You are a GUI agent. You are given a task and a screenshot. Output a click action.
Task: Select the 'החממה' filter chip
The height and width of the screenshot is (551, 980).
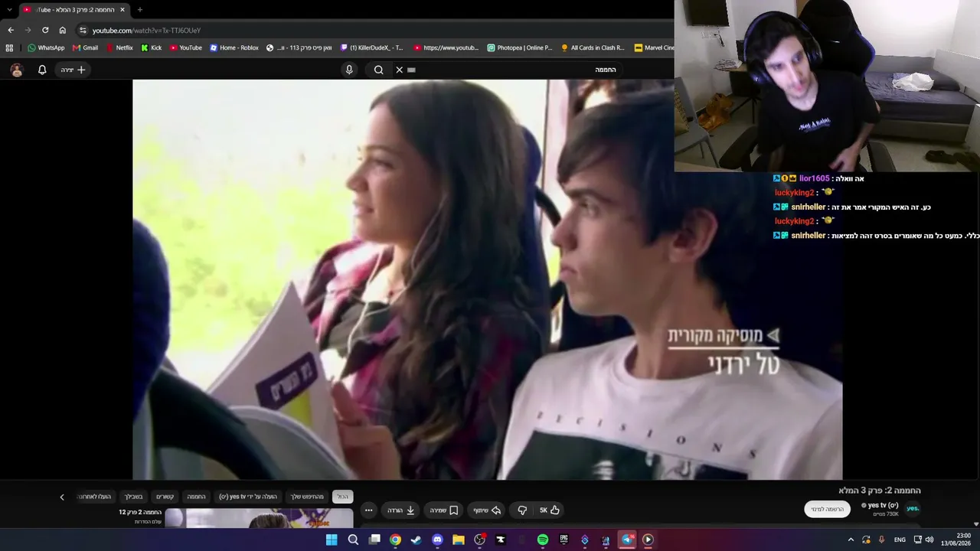point(197,497)
